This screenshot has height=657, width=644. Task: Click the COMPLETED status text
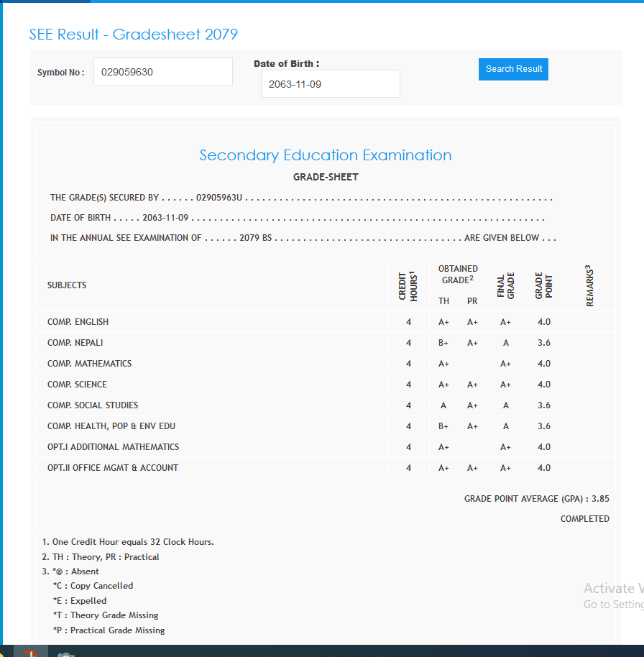(584, 519)
